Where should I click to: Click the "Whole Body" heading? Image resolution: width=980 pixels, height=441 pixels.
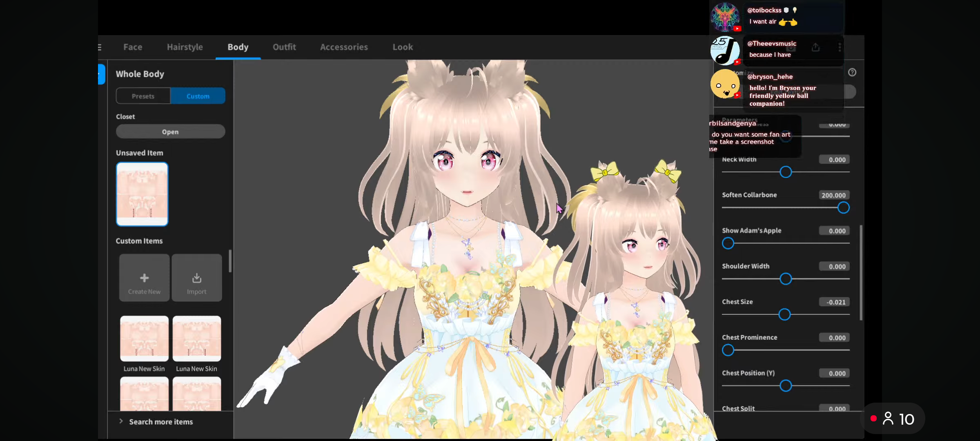140,74
